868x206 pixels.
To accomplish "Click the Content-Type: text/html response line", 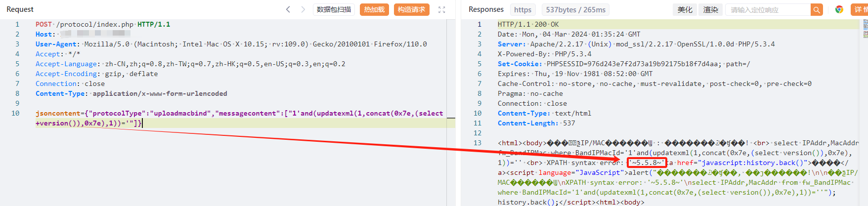I will [x=544, y=113].
